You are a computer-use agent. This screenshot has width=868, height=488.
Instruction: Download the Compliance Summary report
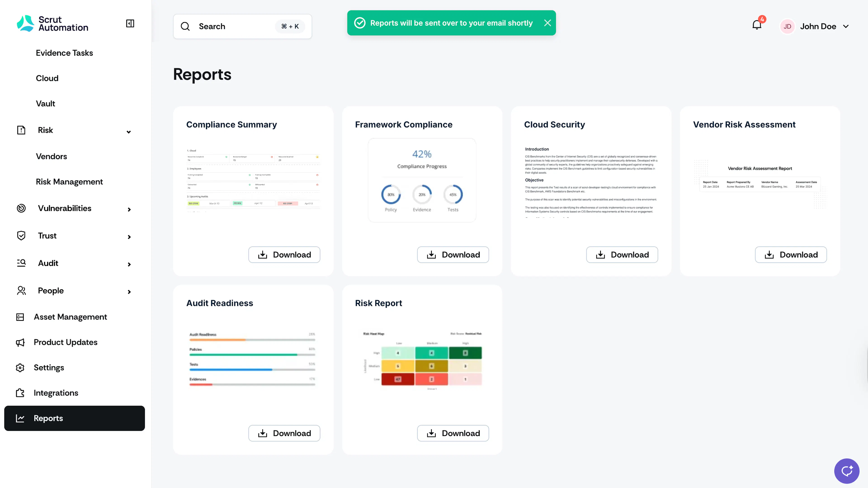284,255
